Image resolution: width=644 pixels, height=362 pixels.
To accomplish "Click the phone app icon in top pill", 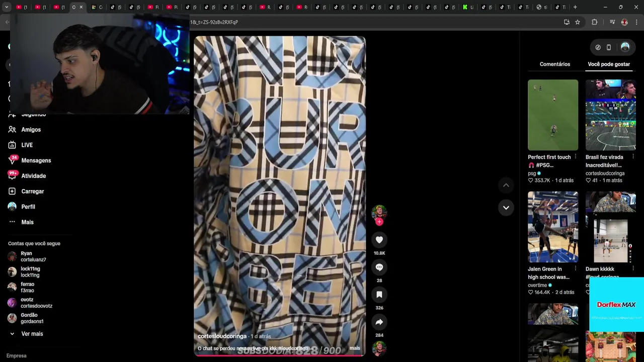I will [x=609, y=47].
